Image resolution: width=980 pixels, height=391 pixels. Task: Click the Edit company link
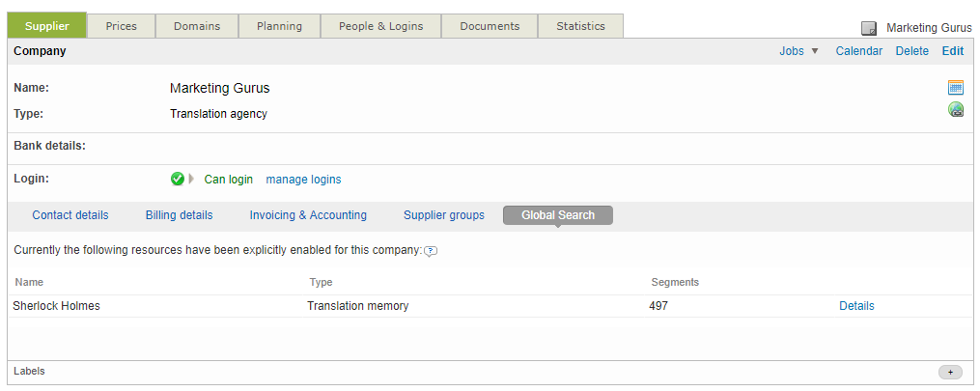pyautogui.click(x=952, y=51)
